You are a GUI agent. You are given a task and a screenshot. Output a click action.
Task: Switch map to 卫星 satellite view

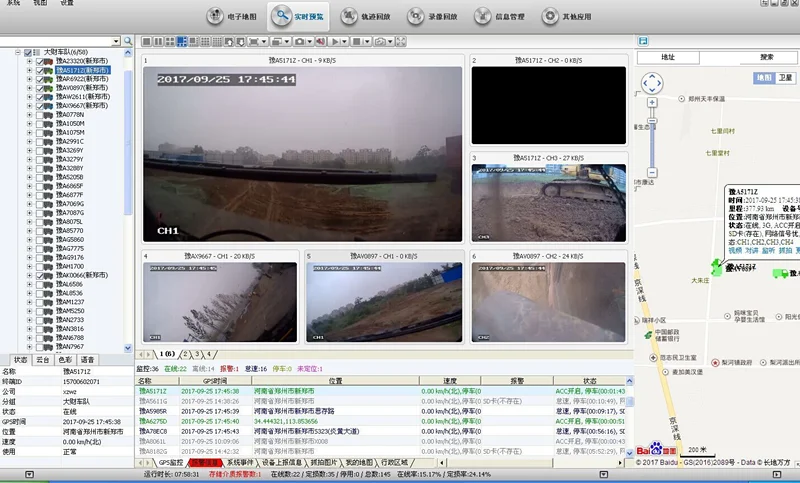pos(785,78)
